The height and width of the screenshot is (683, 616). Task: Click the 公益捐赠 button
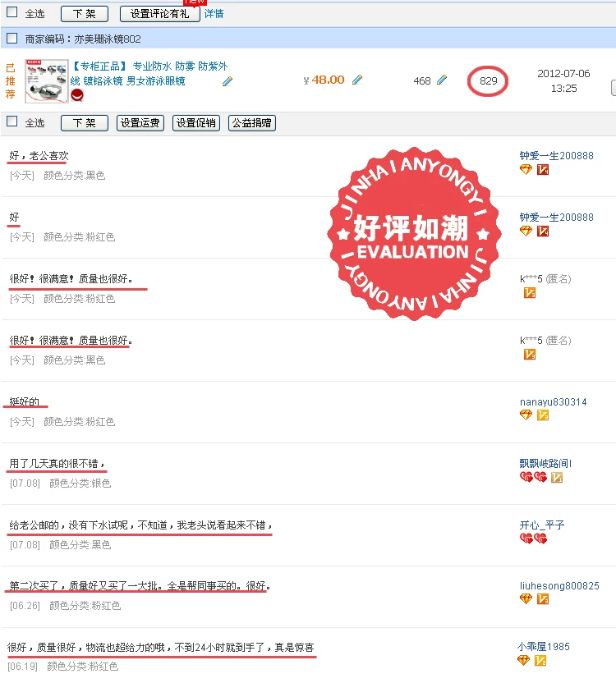coord(252,123)
